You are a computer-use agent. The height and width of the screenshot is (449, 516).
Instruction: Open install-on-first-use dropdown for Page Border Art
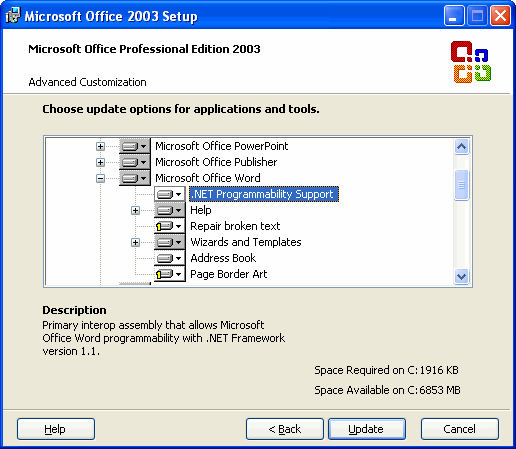[x=170, y=274]
